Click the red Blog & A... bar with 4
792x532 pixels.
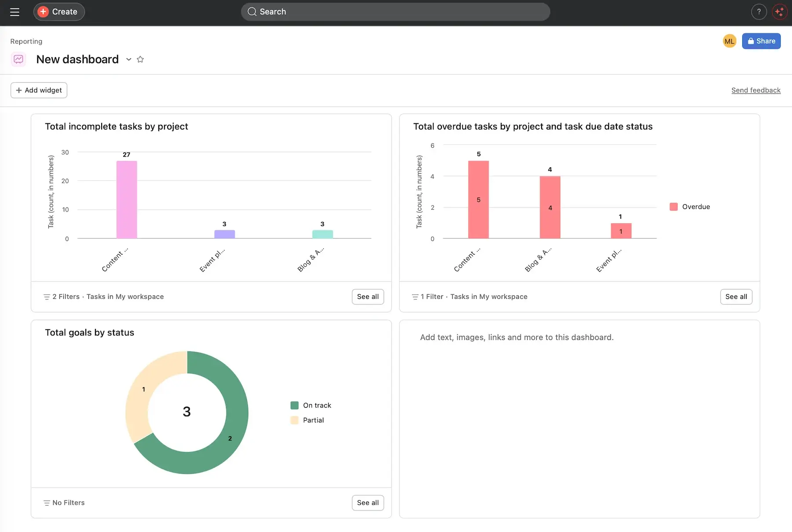pos(550,208)
